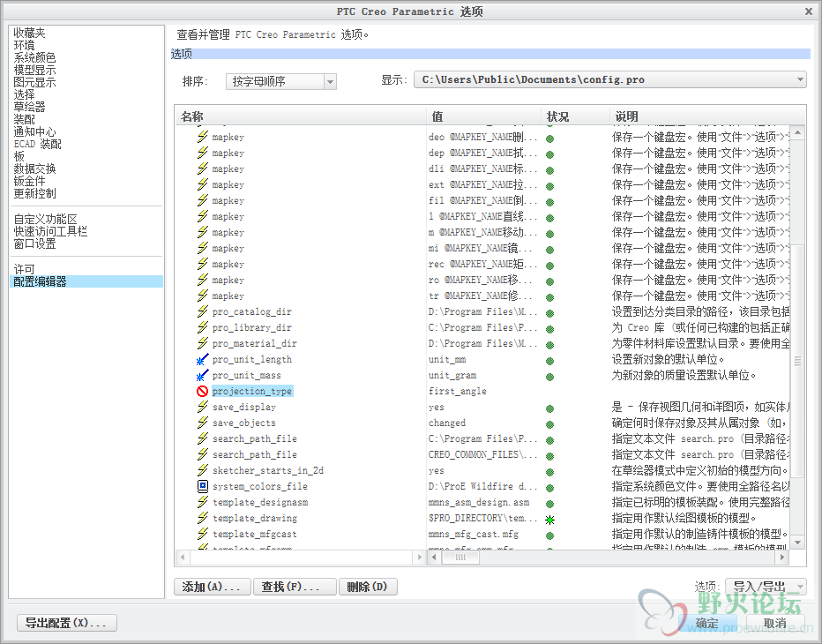Image resolution: width=822 pixels, height=644 pixels.
Task: Click the blue wand icon beside pro_unit_mass
Action: pyautogui.click(x=202, y=375)
